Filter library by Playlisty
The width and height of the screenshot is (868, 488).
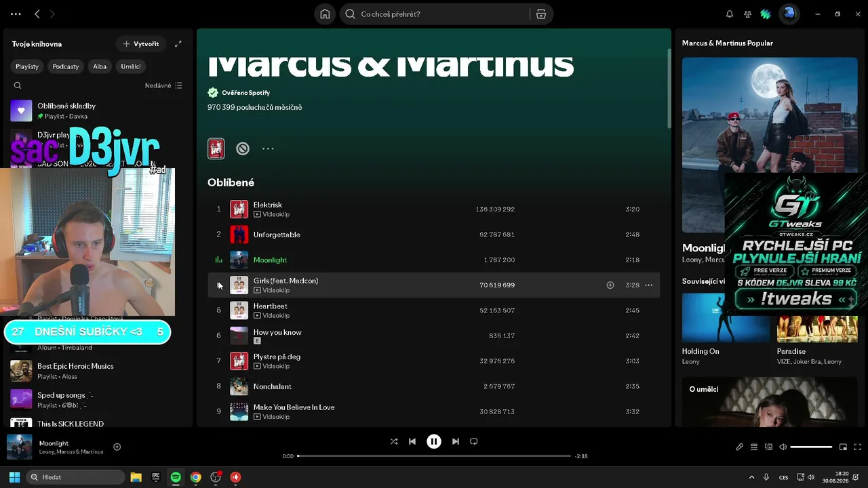coord(28,66)
